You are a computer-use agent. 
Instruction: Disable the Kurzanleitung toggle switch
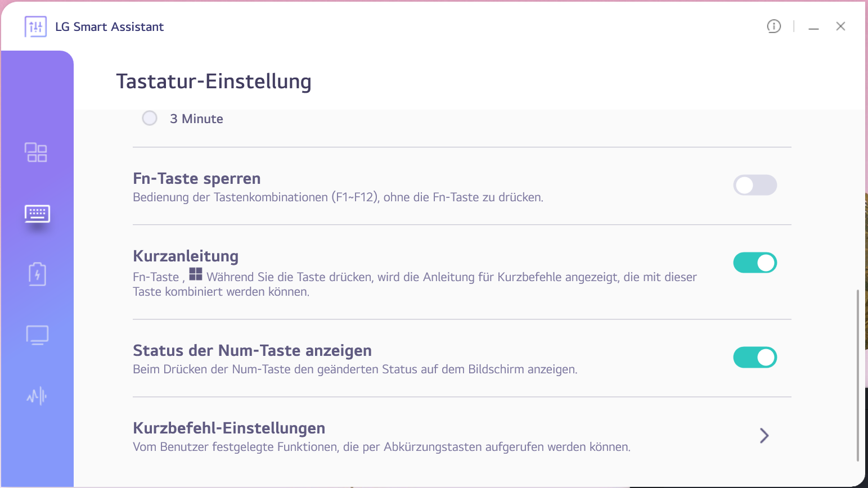[755, 263]
